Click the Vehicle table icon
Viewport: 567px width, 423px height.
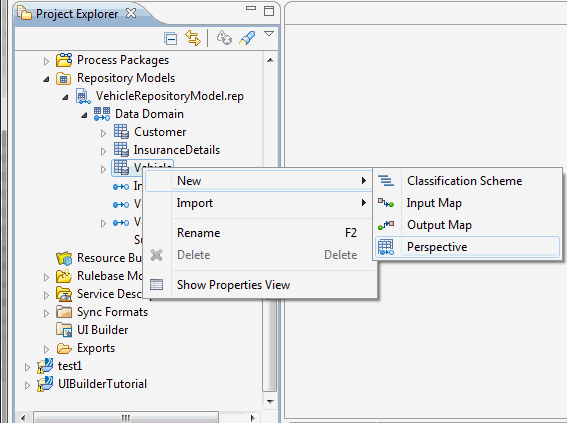(121, 167)
